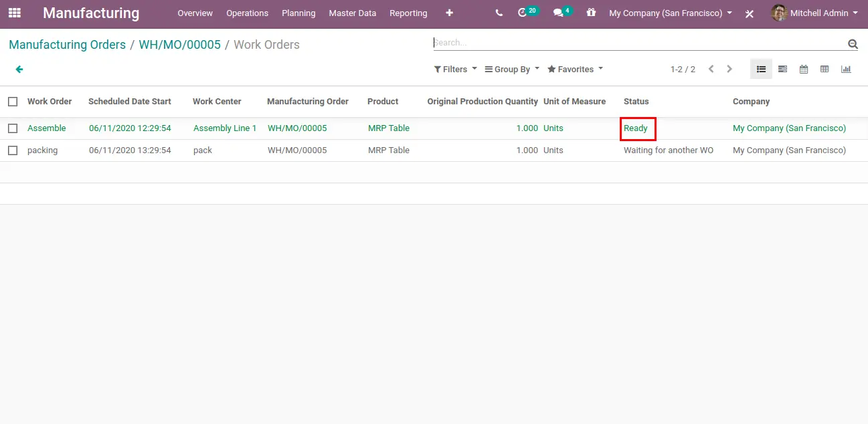Image resolution: width=868 pixels, height=424 pixels.
Task: Click WH/MO/00005 cell in Assemble row
Action: pyautogui.click(x=297, y=128)
